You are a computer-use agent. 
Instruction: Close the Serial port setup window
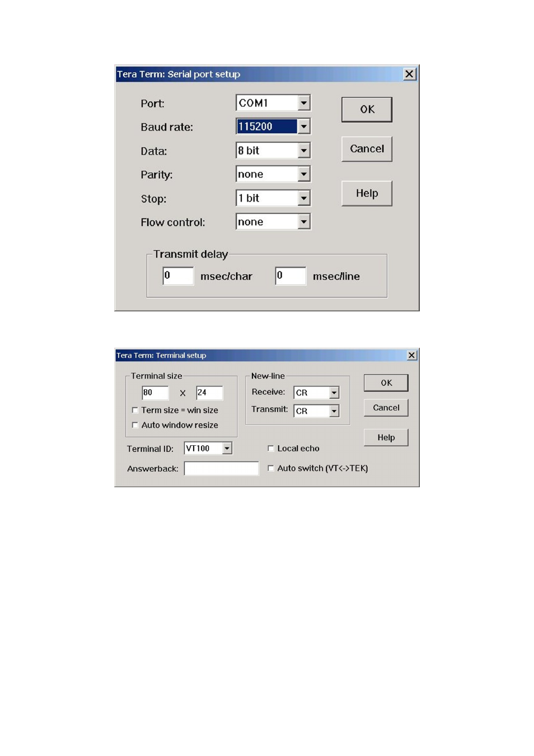point(410,74)
